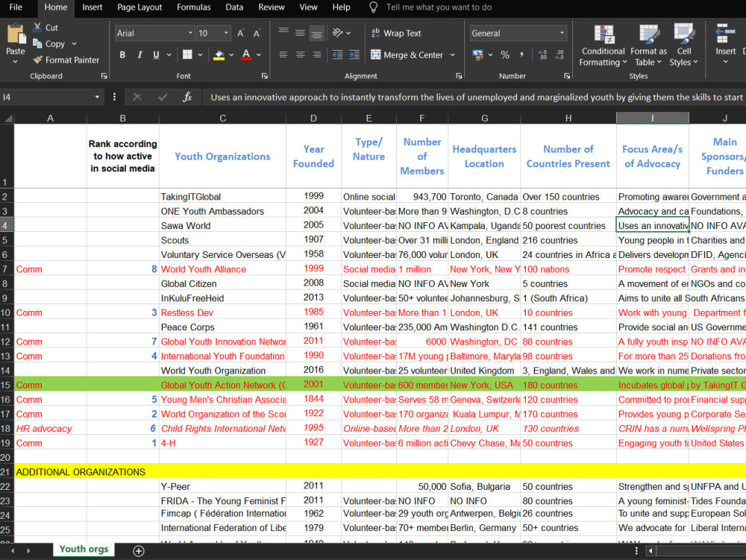Viewport: 746px width, 560px height.
Task: Open the Arial font name dropdown
Action: 190,33
